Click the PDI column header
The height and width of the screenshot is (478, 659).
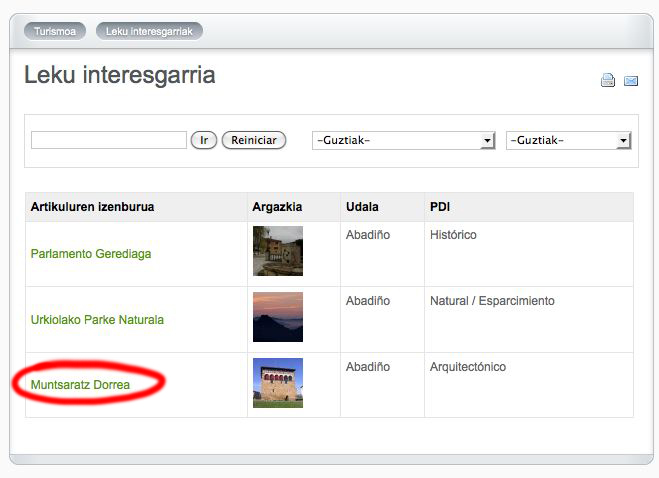[x=440, y=207]
